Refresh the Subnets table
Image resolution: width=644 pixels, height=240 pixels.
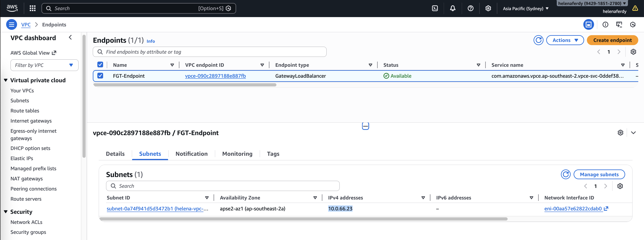[565, 174]
